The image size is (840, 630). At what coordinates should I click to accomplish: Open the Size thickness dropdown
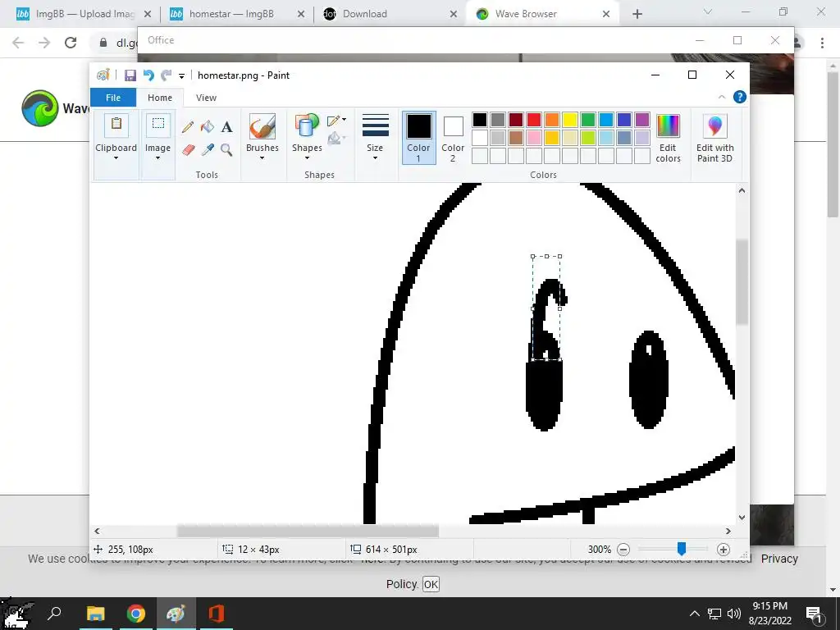click(x=375, y=158)
